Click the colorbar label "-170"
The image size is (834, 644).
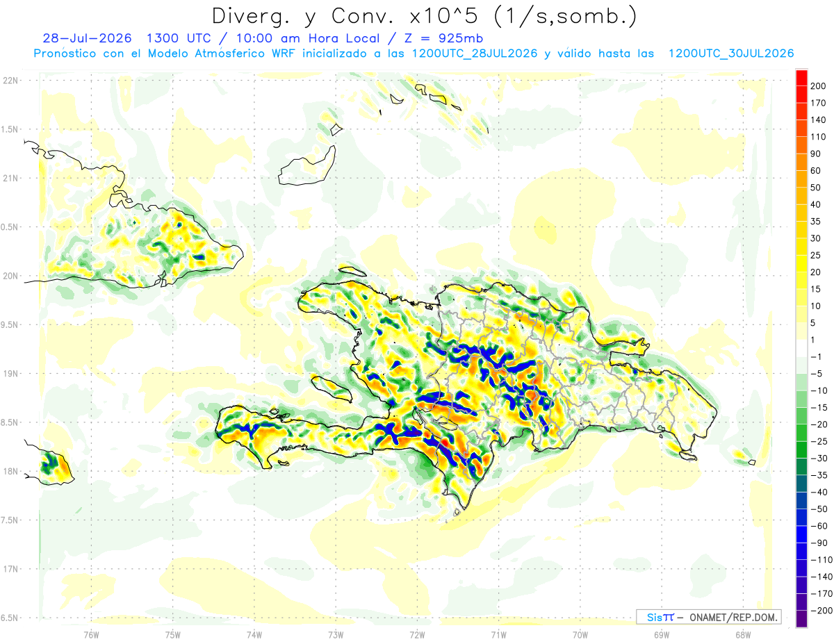(x=821, y=593)
